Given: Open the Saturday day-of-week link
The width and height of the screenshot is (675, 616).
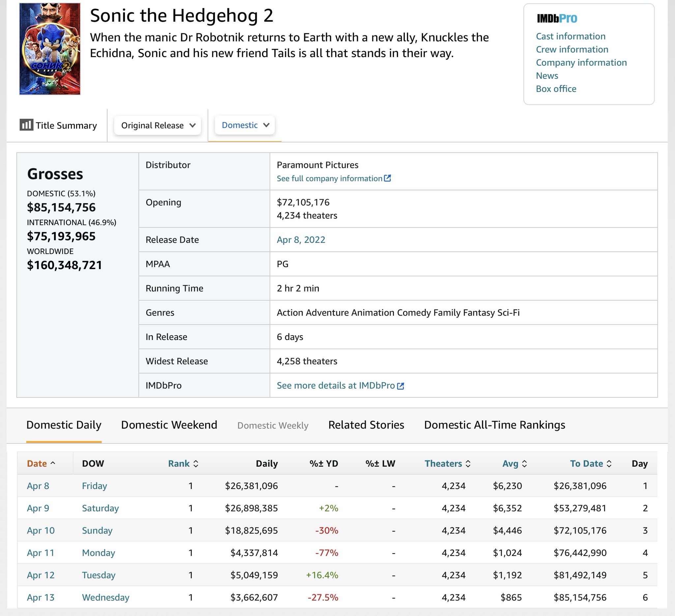Looking at the screenshot, I should pos(101,508).
